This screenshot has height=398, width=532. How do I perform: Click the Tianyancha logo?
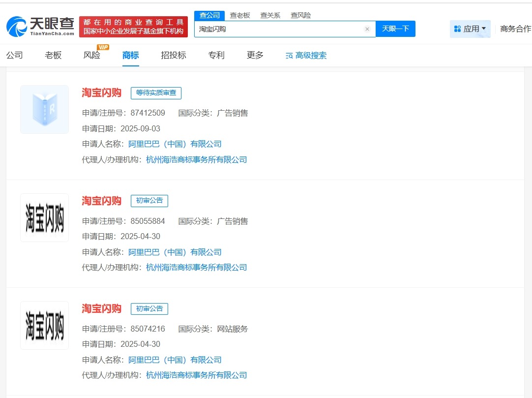point(39,22)
